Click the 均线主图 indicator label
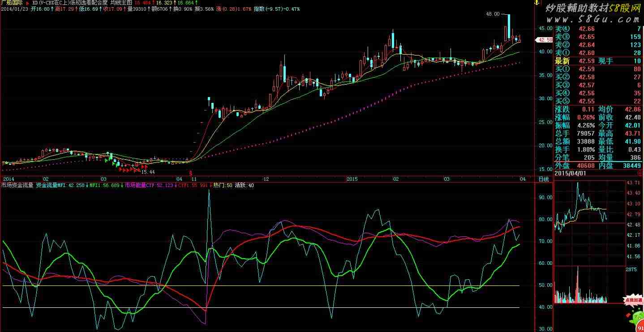The image size is (644, 332). click(x=121, y=3)
